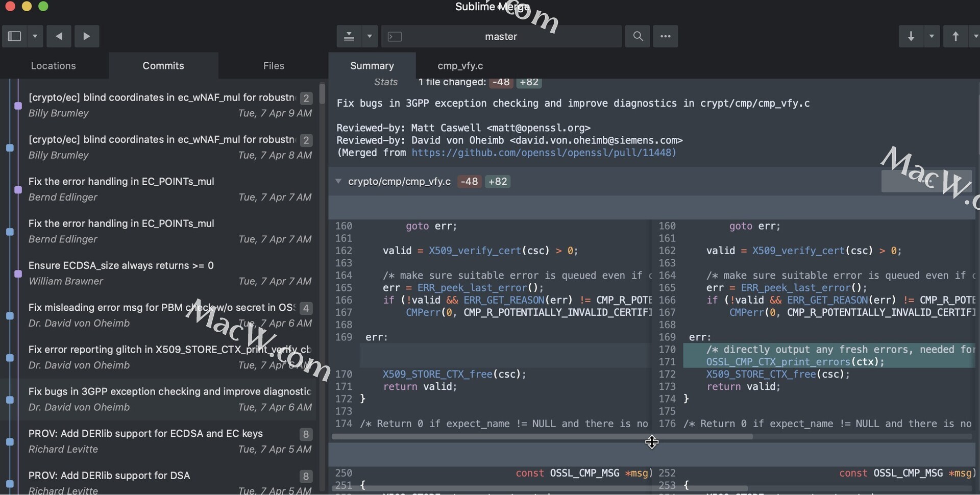Click the first diff hunk's horizontal scrollbar
Viewport: 980px width, 495px height.
coord(542,437)
